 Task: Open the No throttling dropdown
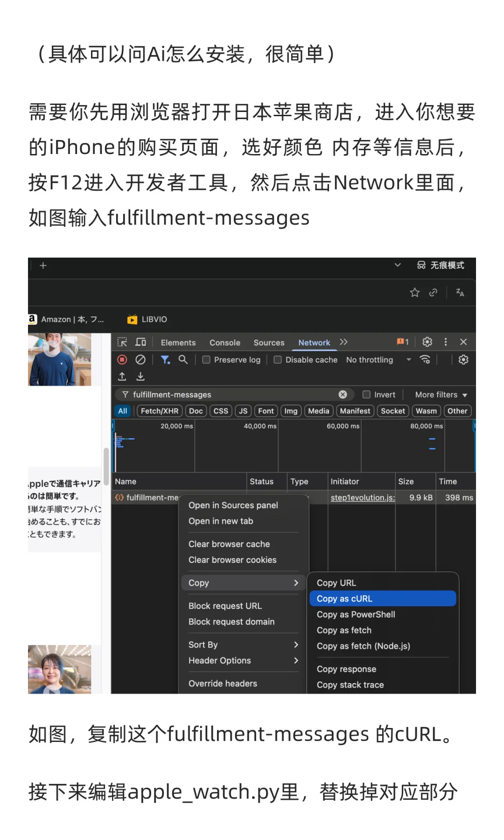pyautogui.click(x=378, y=360)
